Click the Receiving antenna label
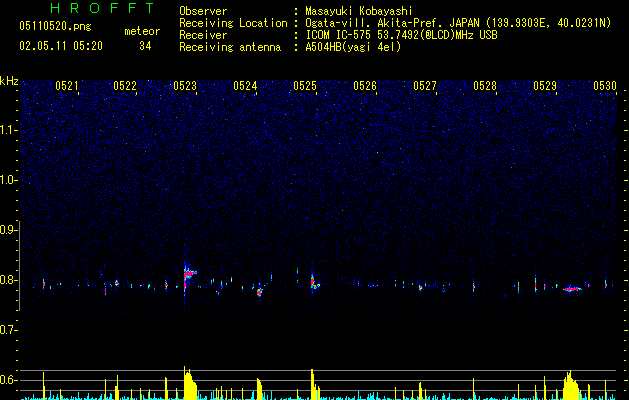Image resolution: width=629 pixels, height=400 pixels. (230, 47)
